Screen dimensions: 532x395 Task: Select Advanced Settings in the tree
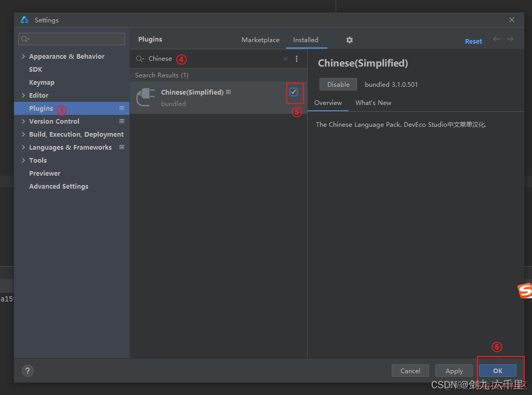[59, 186]
